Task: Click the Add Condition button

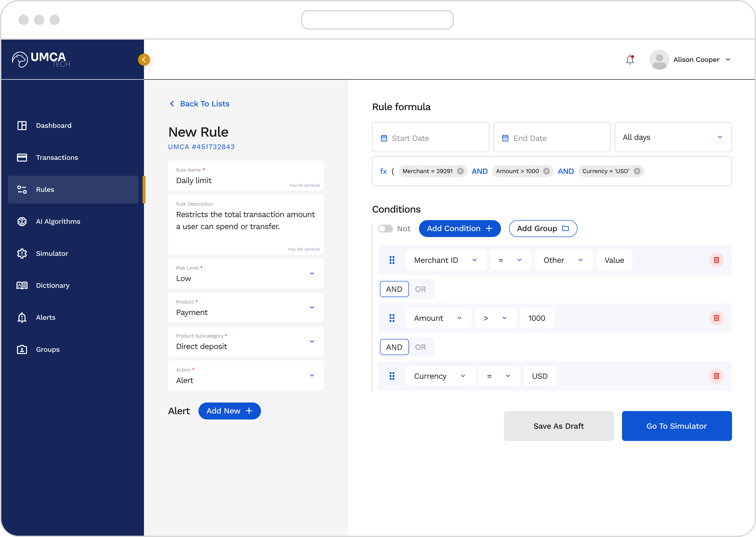Action: coord(460,229)
